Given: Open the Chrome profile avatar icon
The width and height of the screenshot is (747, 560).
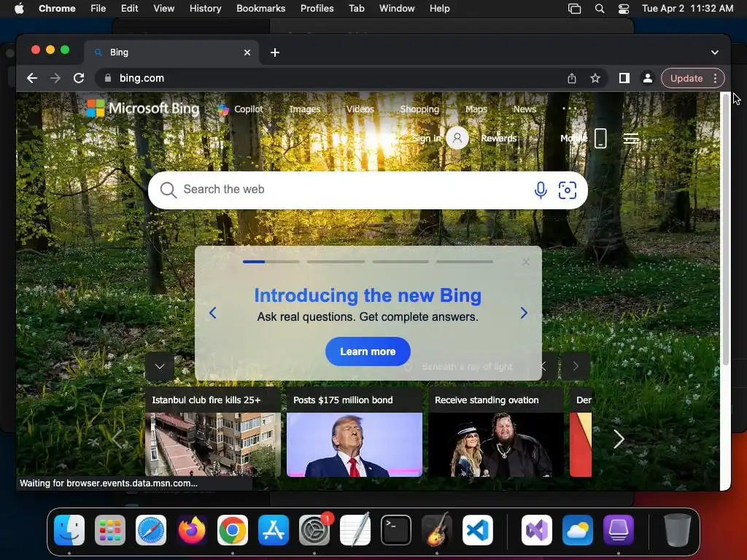Looking at the screenshot, I should pyautogui.click(x=648, y=78).
